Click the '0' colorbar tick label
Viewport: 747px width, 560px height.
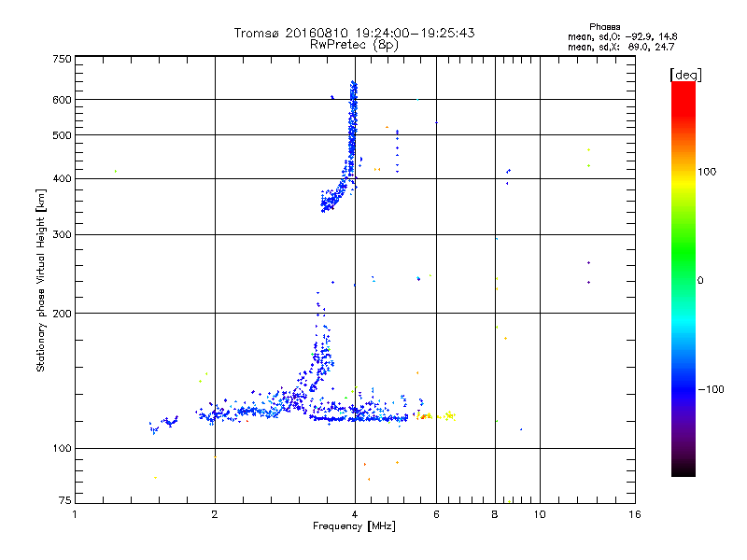[700, 281]
